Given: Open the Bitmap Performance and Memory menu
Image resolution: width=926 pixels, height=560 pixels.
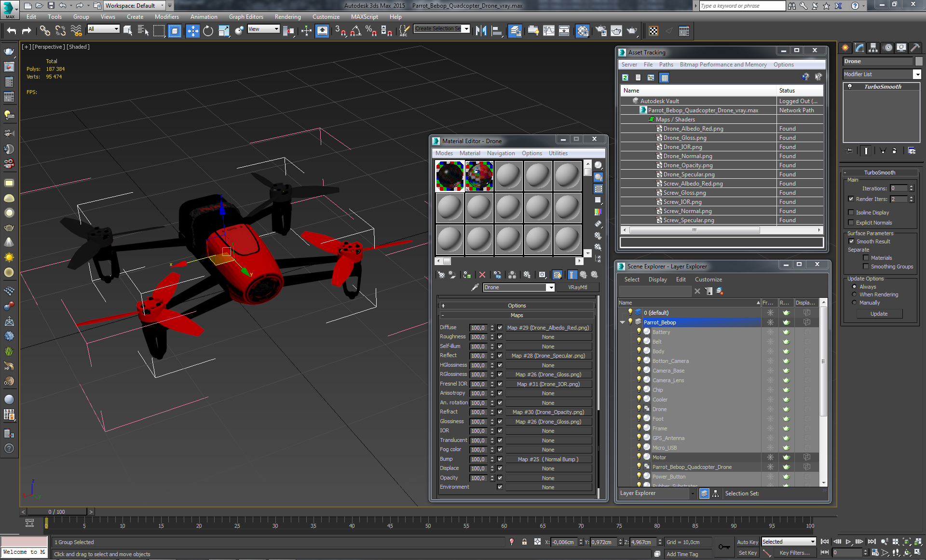Looking at the screenshot, I should click(722, 65).
